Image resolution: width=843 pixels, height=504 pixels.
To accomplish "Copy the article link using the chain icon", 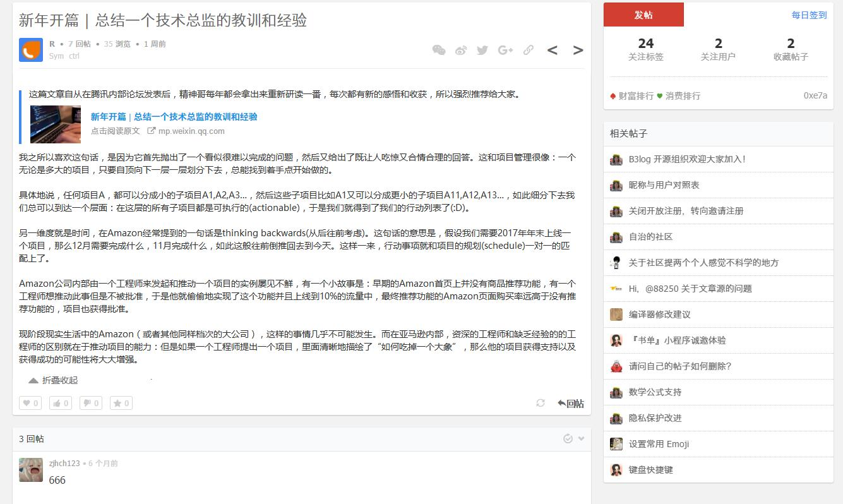I will pos(529,50).
